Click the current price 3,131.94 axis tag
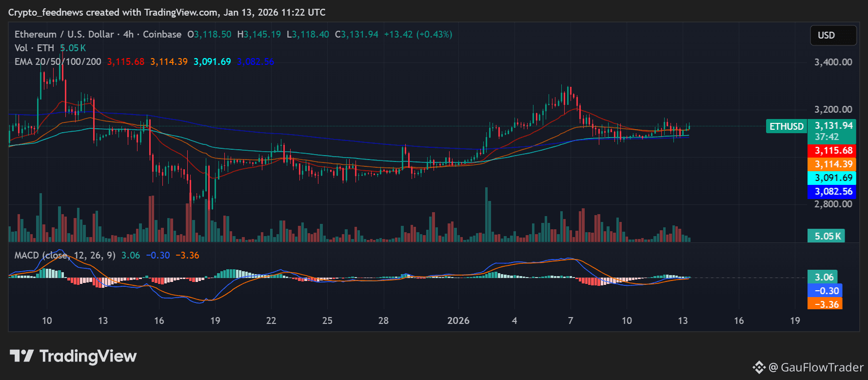Image resolution: width=868 pixels, height=380 pixels. pos(833,126)
